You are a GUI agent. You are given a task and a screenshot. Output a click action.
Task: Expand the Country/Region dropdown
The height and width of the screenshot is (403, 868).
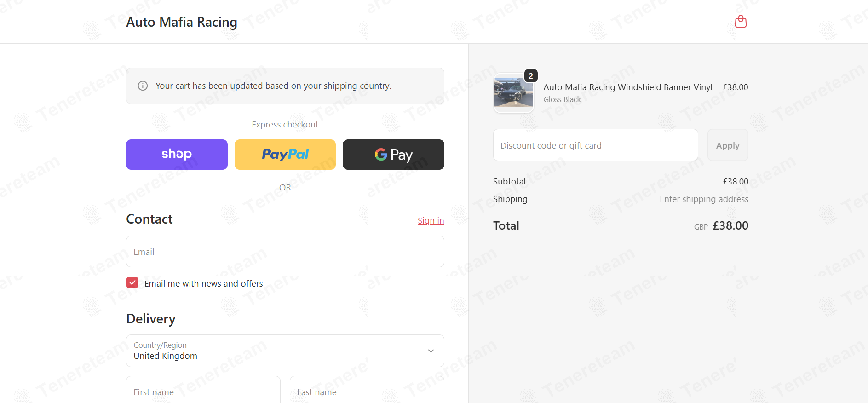[285, 351]
